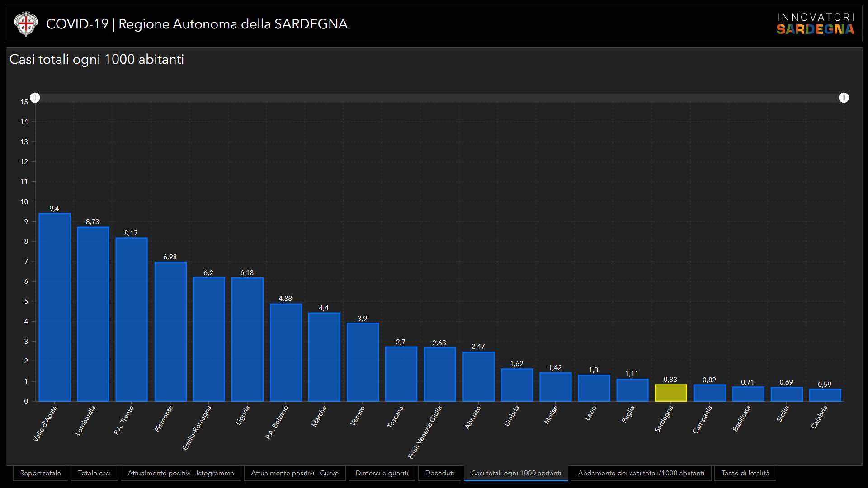
Task: Select Casi totali ogni 1000 abitanti tab
Action: click(516, 473)
